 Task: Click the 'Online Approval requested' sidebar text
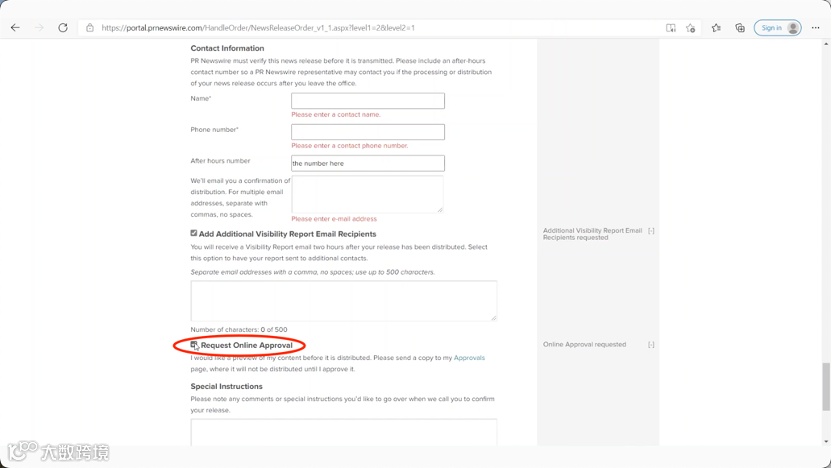coord(584,344)
